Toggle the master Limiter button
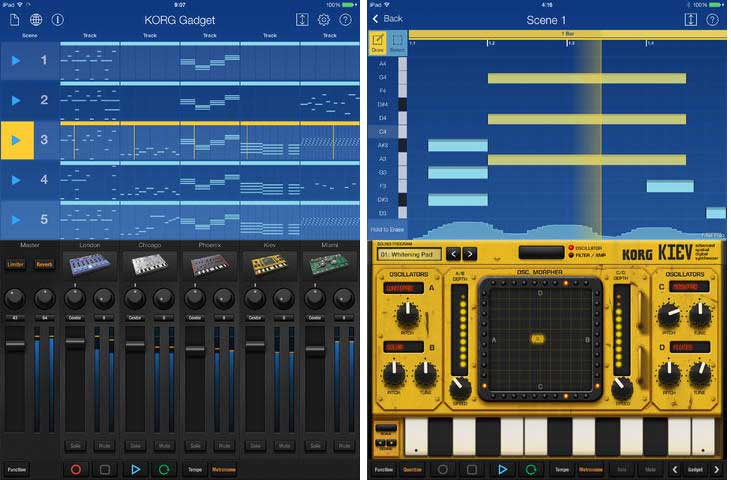731x480 pixels. [x=15, y=264]
